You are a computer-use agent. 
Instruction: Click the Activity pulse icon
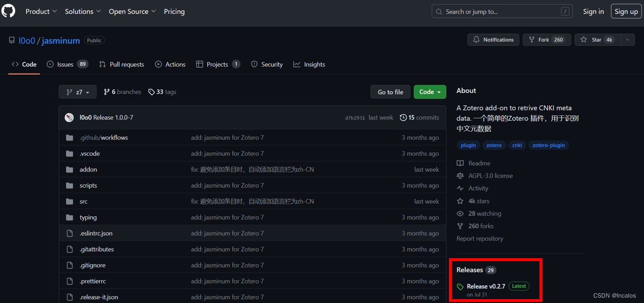point(460,189)
